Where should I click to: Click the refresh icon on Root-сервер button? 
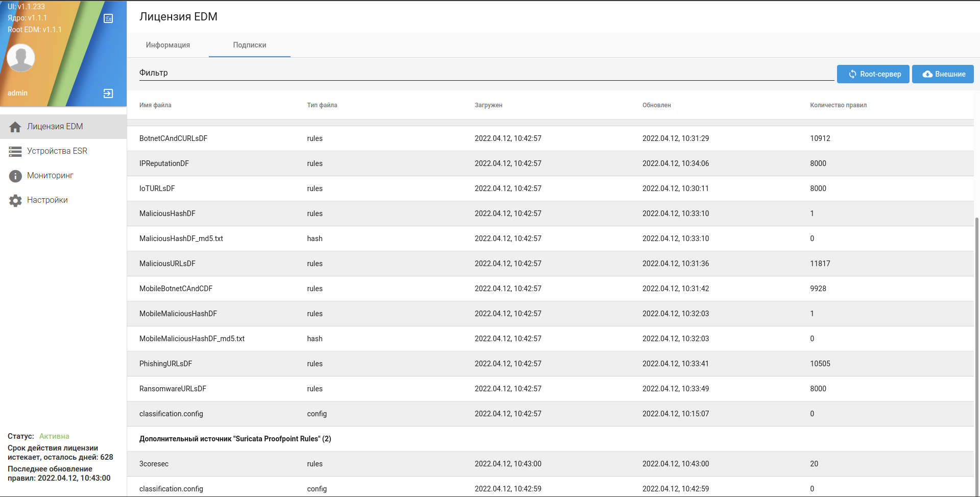tap(852, 74)
